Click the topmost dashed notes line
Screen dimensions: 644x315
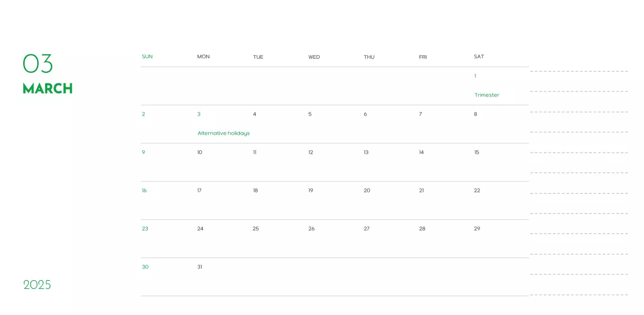pos(579,71)
